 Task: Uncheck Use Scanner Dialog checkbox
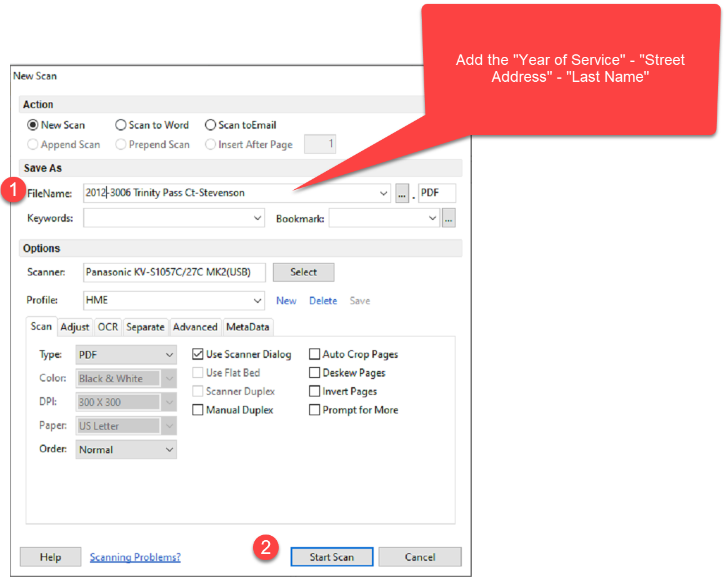tap(198, 354)
